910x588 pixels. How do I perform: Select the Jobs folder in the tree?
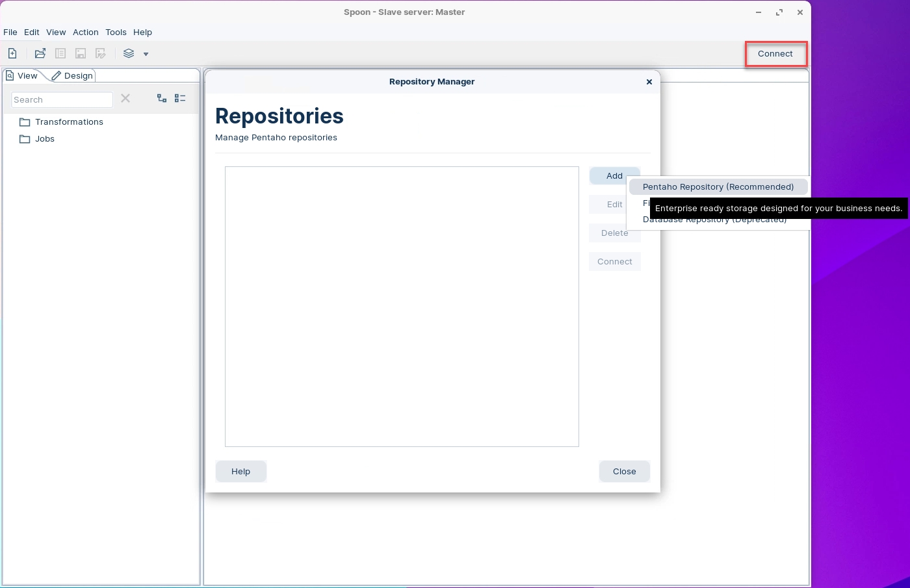[x=37, y=138]
